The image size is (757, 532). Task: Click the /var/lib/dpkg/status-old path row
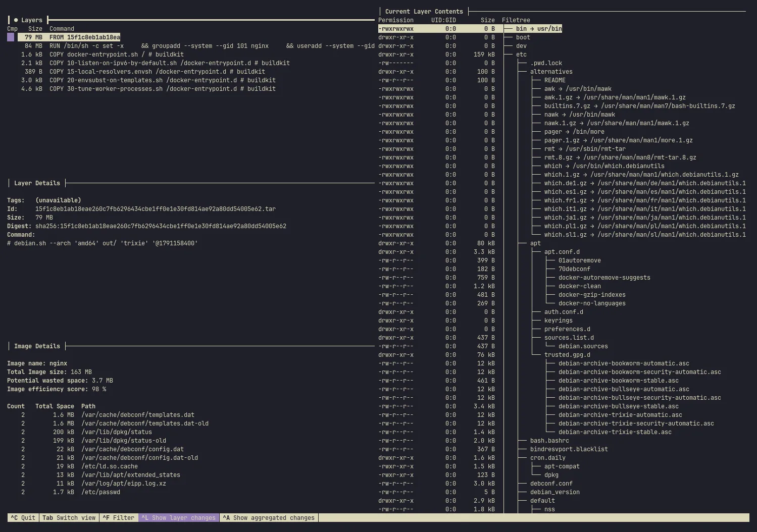(124, 441)
